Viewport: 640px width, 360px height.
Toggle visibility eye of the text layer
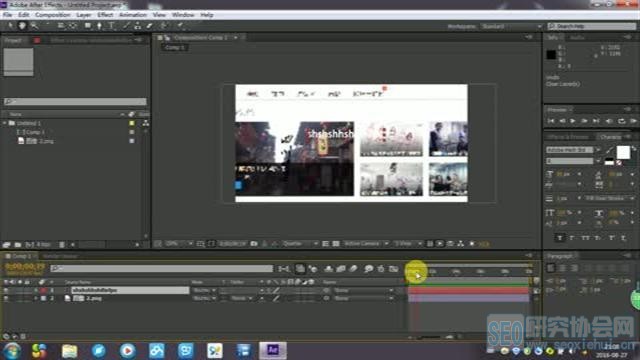[6, 290]
